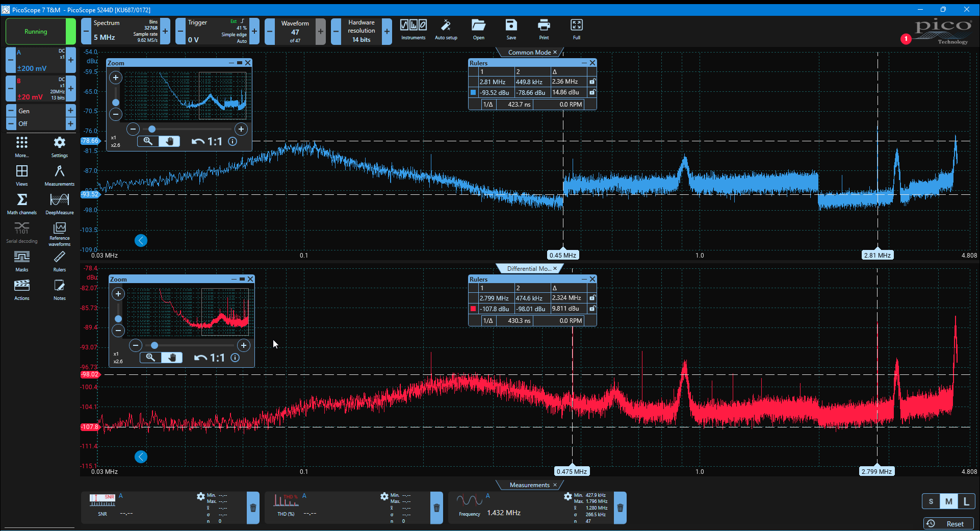Toggle lock on ruler frequency row, Common Mode
The height and width of the screenshot is (531, 980).
592,82
